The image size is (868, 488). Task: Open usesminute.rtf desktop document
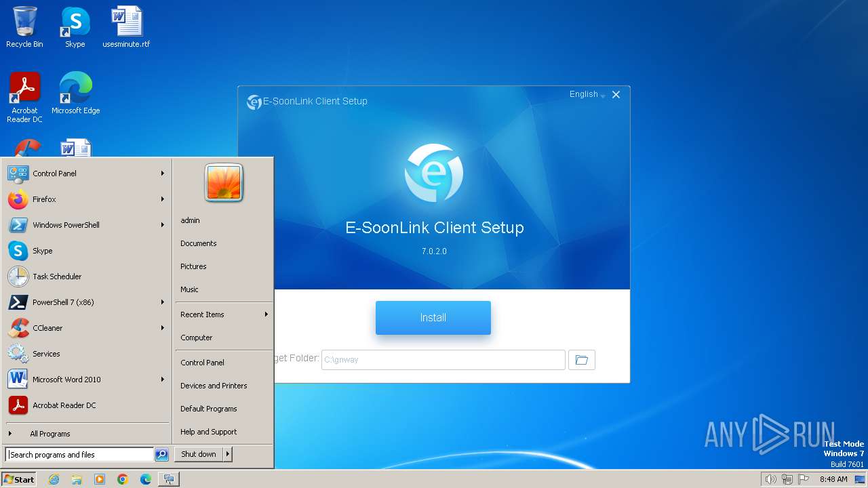[x=126, y=27]
